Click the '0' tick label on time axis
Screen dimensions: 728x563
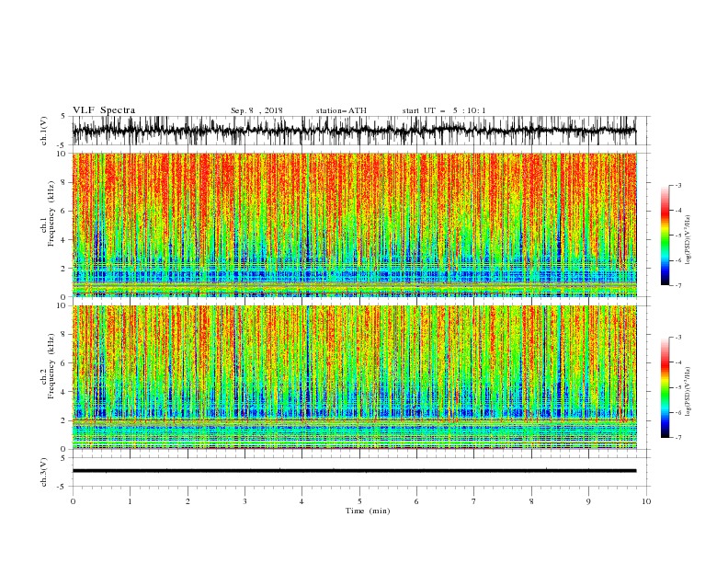click(73, 501)
